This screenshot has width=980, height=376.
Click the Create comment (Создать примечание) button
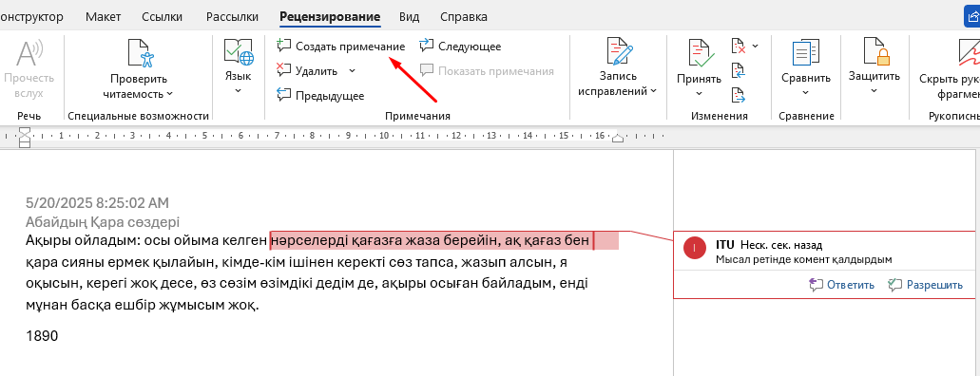(340, 47)
